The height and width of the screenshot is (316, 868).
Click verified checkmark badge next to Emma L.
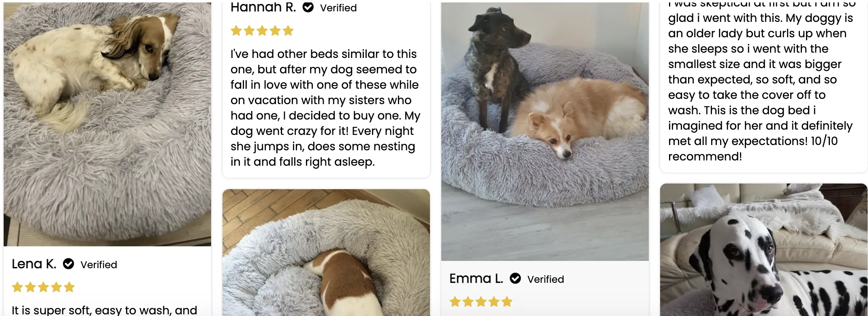click(515, 278)
